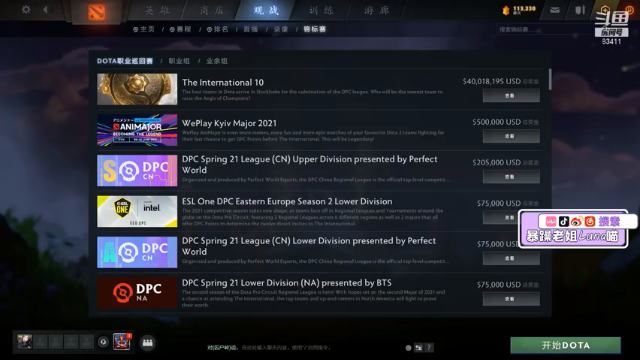Select the 职业组 professional filter
Image resolution: width=640 pixels, height=360 pixels.
pos(179,61)
